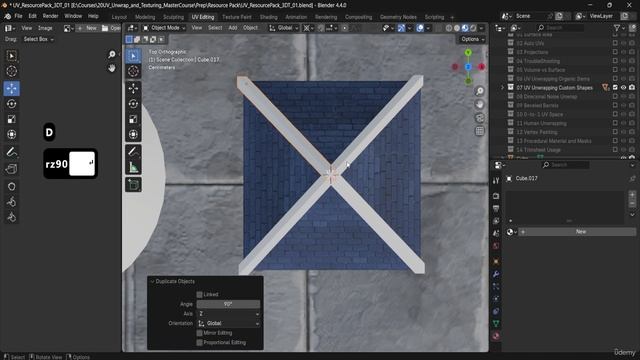Select Scale tool in UV editor toolbar

coord(11,119)
